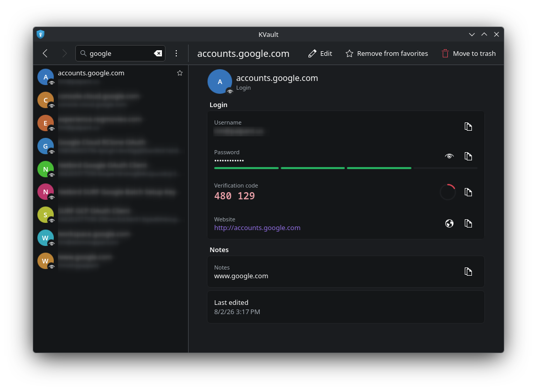Image resolution: width=537 pixels, height=392 pixels.
Task: Select the blue G avatar entry
Action: click(x=111, y=146)
